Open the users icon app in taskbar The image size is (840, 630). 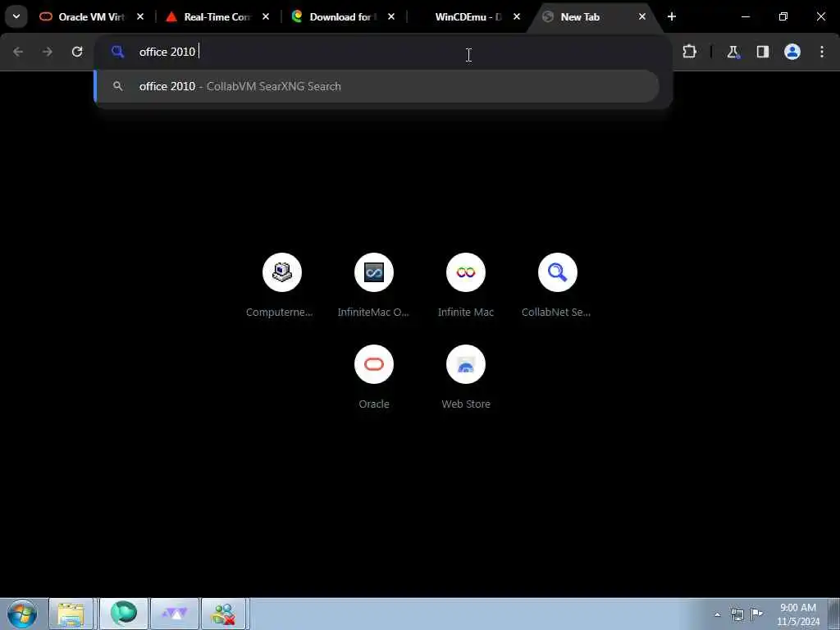point(223,614)
